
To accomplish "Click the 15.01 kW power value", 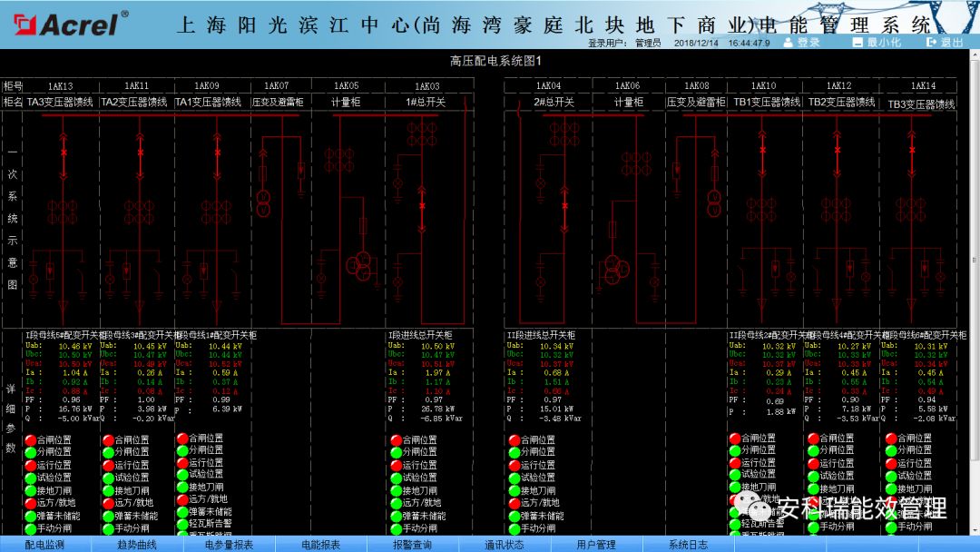I will point(557,409).
